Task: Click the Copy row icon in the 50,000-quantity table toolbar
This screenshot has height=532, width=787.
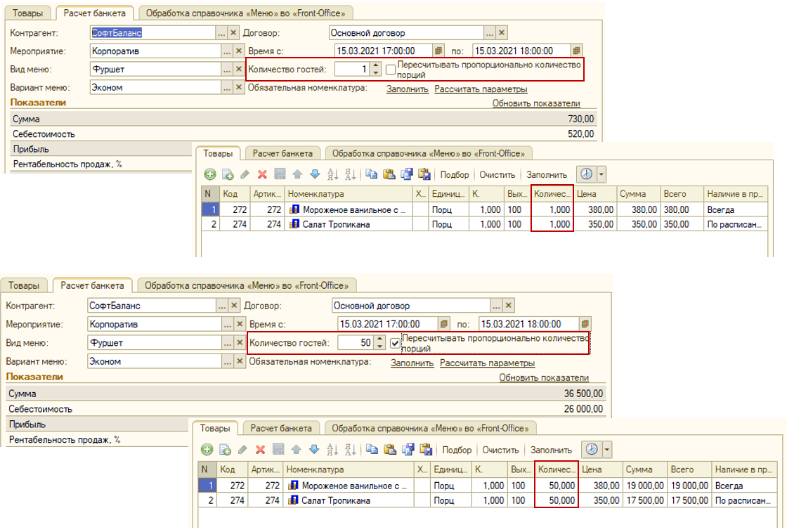Action: tap(225, 449)
